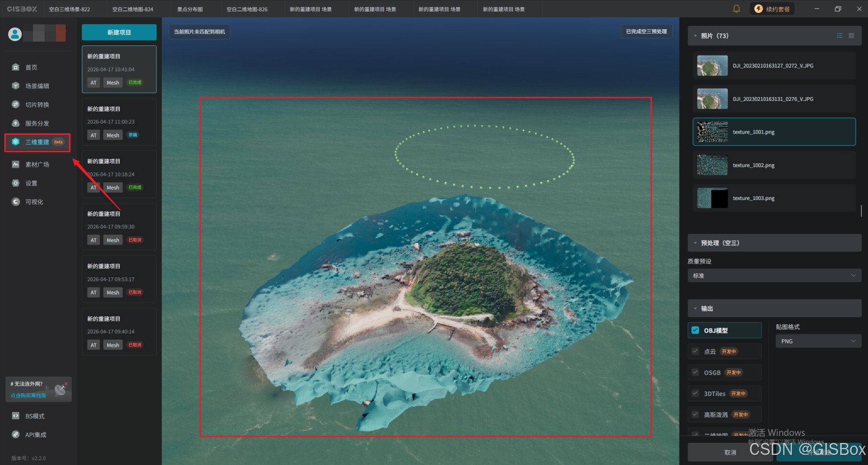Screen dimensions: 868x465
Task: Open project dated 2026-04-17 11:00:23
Action: click(119, 122)
